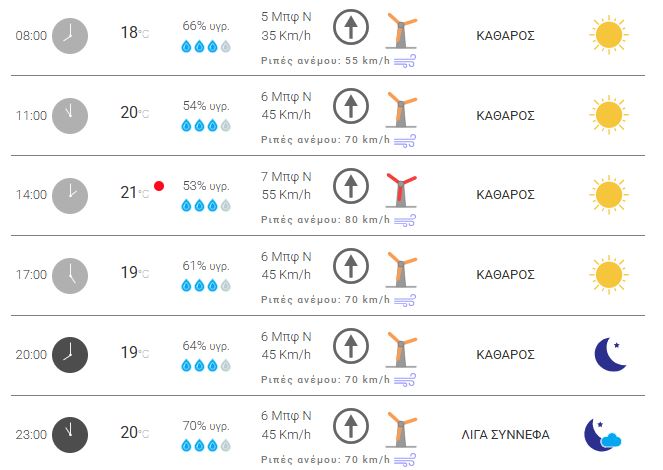Click the ΚΑΘΑΡΟΣ label at 11:00
This screenshot has height=470, width=663.
[505, 115]
